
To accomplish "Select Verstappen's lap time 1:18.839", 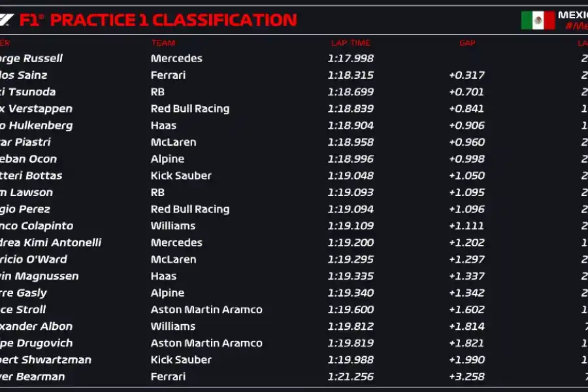I will [x=350, y=108].
